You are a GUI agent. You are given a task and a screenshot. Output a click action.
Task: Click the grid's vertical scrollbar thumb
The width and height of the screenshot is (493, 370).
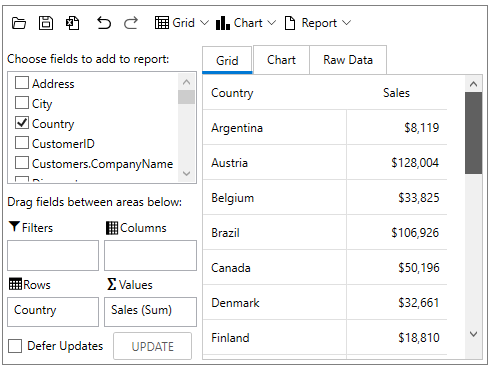click(x=473, y=133)
